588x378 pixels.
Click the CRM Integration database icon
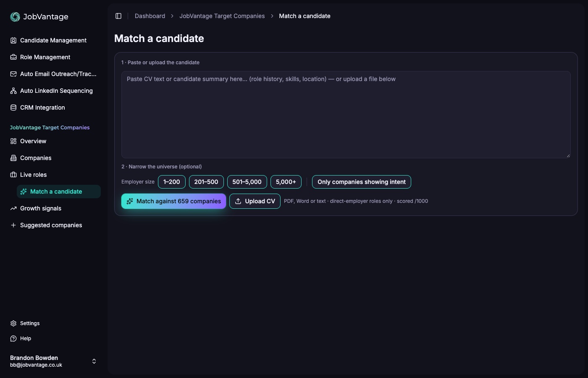(13, 108)
